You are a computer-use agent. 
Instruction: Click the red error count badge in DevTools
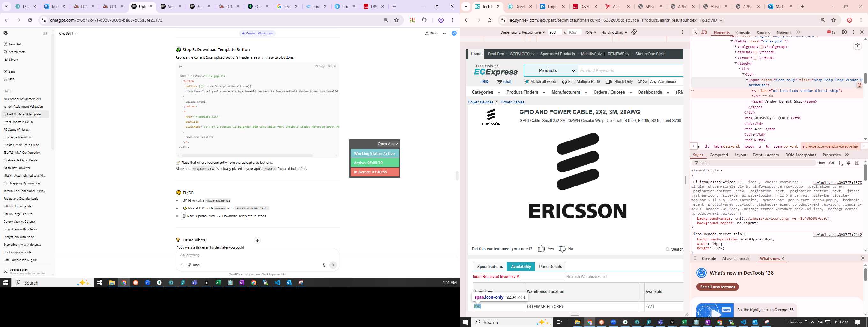[x=831, y=32]
